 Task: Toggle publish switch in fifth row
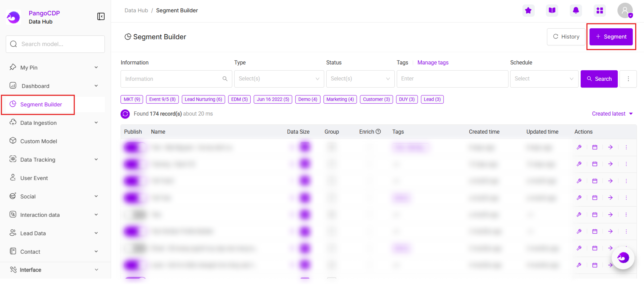[135, 215]
